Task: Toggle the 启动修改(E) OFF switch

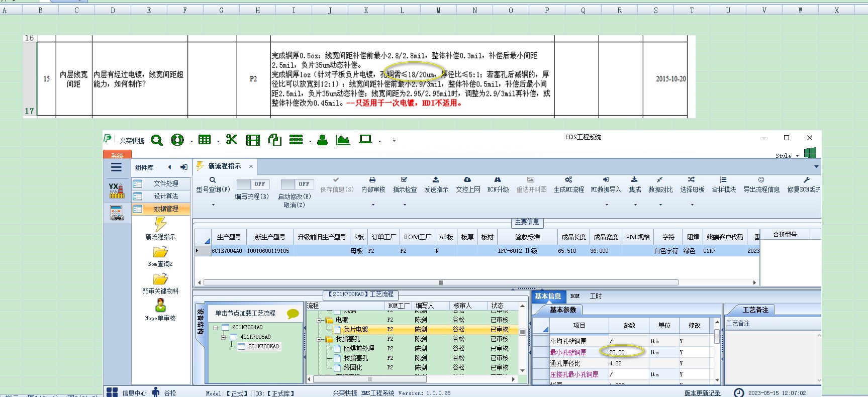Action: (x=297, y=184)
